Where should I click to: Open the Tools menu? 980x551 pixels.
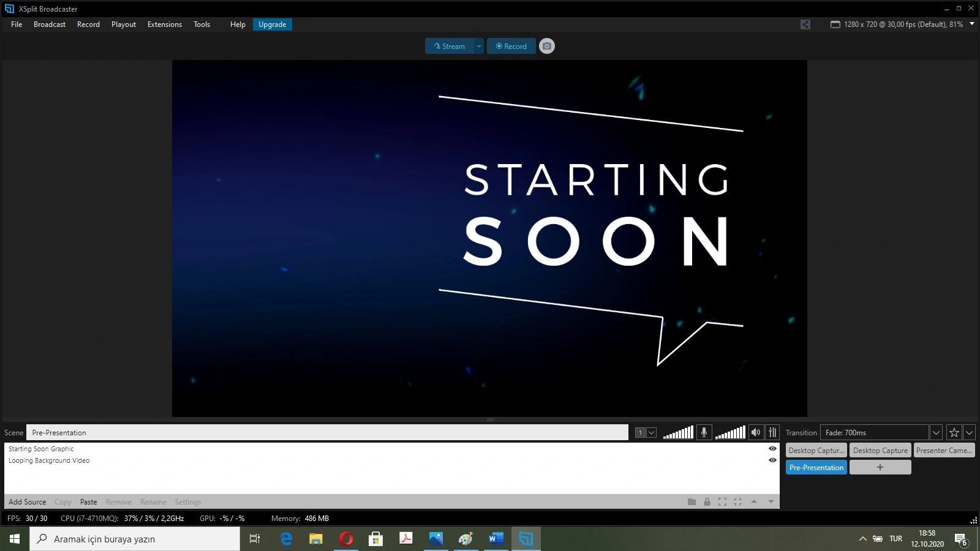[x=202, y=24]
